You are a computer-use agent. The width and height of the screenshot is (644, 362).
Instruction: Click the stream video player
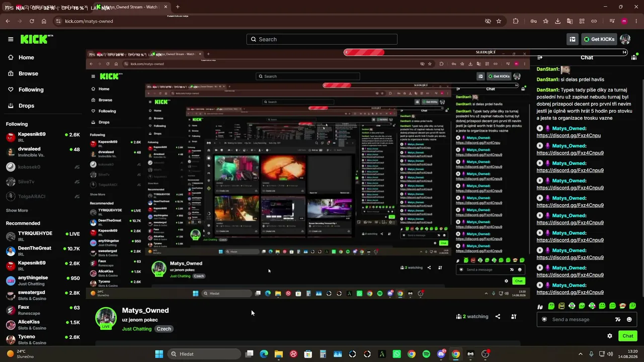[x=307, y=174]
